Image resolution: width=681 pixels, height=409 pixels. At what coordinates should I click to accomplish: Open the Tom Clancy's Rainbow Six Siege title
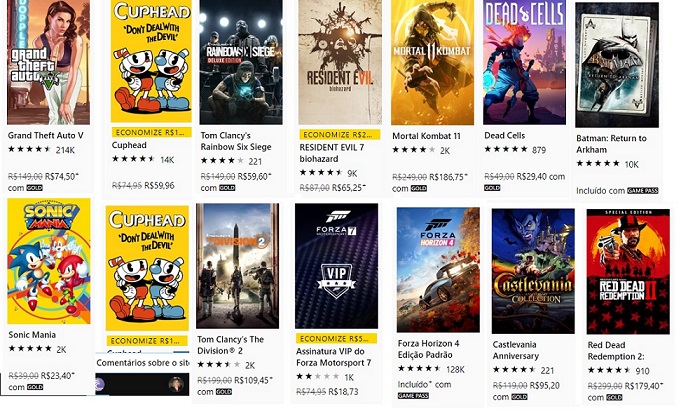pyautogui.click(x=238, y=142)
